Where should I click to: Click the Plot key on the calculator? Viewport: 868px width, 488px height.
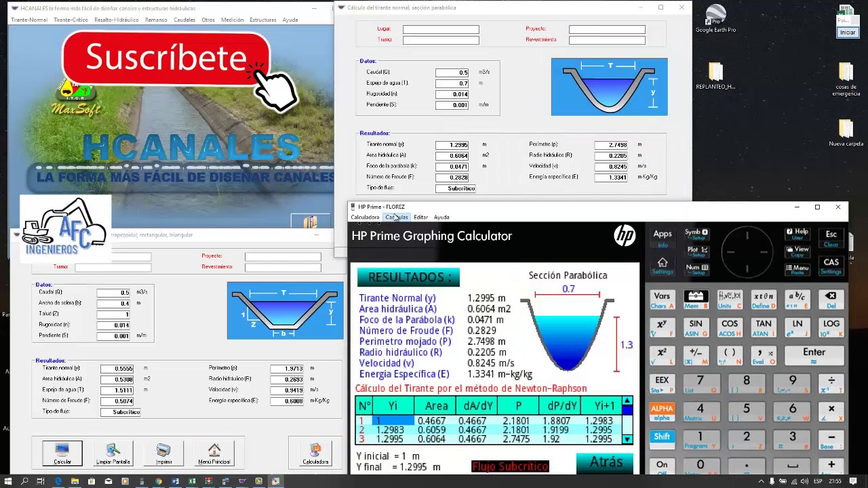(x=696, y=252)
